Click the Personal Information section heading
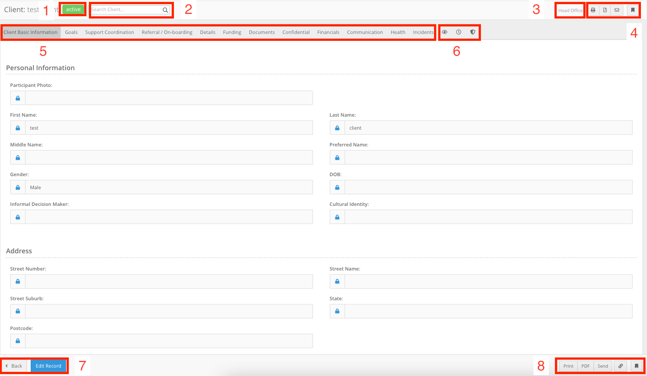The height and width of the screenshot is (376, 647). pos(40,68)
